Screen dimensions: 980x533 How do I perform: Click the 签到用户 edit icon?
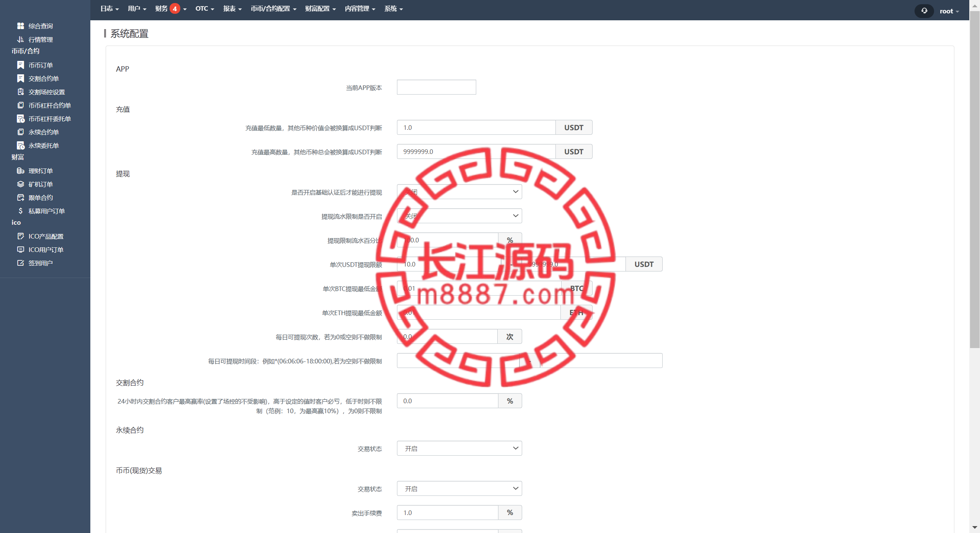[x=21, y=263]
